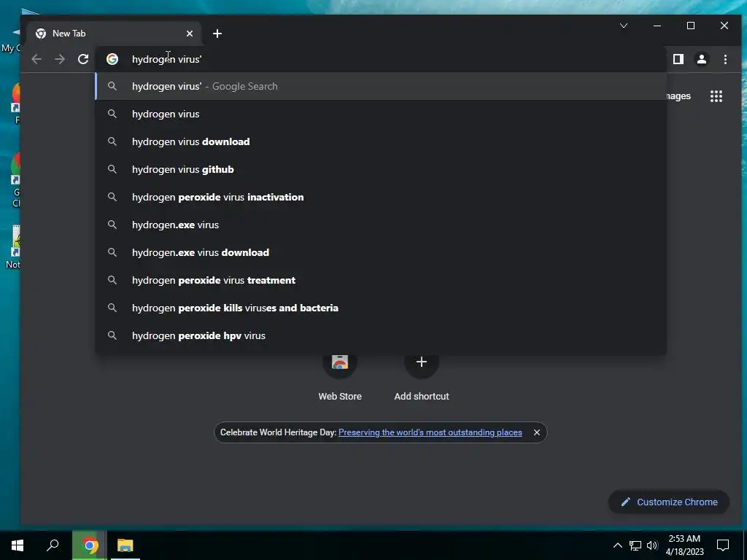Viewport: 747px width, 560px height.
Task: Go forward using the forward arrow
Action: coord(60,59)
